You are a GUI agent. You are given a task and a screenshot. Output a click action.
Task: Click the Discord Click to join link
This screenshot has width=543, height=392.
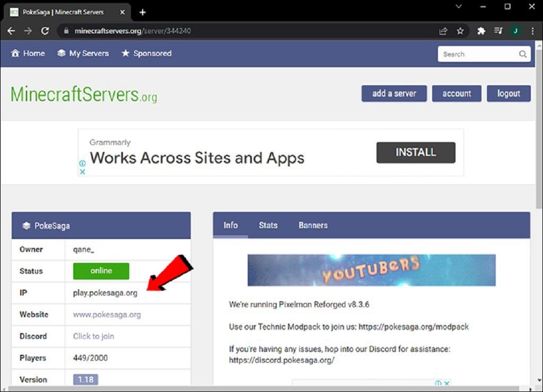[x=93, y=336]
